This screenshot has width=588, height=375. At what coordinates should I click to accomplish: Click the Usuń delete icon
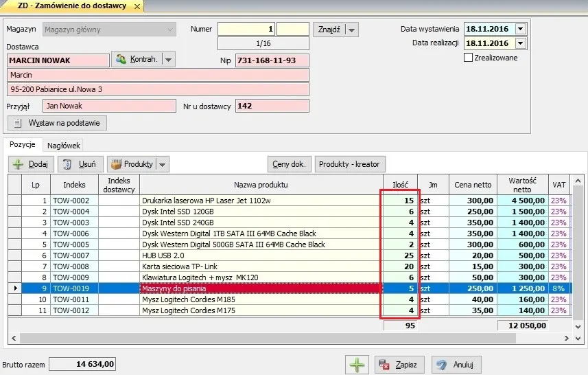[x=67, y=164]
